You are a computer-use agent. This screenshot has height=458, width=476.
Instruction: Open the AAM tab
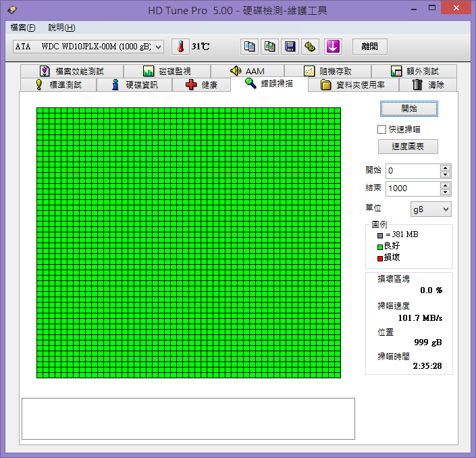click(247, 72)
